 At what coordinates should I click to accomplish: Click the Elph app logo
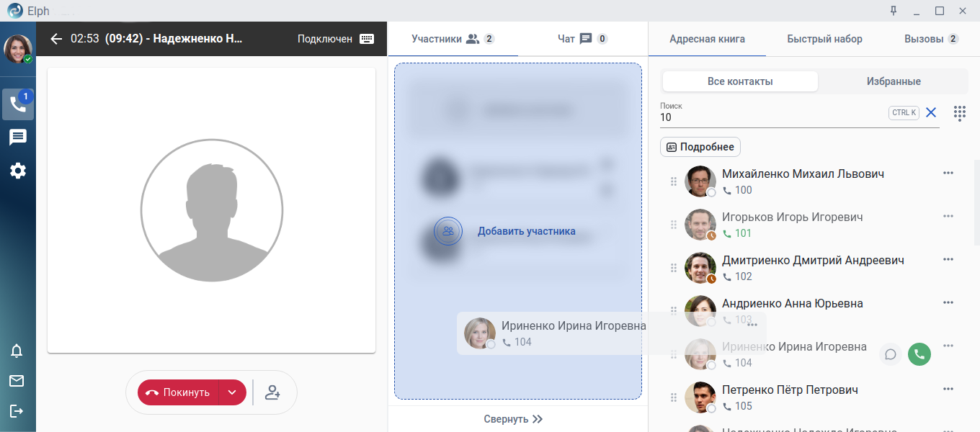point(15,10)
